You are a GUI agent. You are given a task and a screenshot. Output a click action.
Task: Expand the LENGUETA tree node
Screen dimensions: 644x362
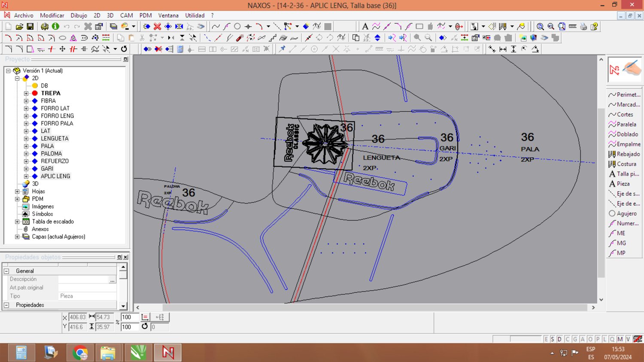(x=26, y=139)
